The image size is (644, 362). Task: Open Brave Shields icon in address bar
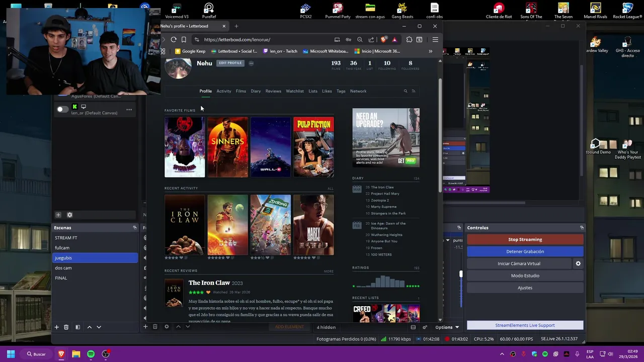384,40
